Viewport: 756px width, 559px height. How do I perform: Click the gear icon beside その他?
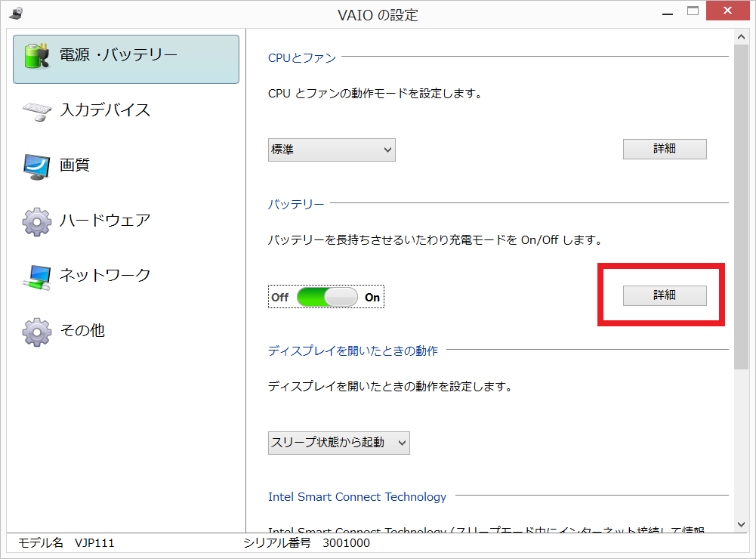coord(37,332)
